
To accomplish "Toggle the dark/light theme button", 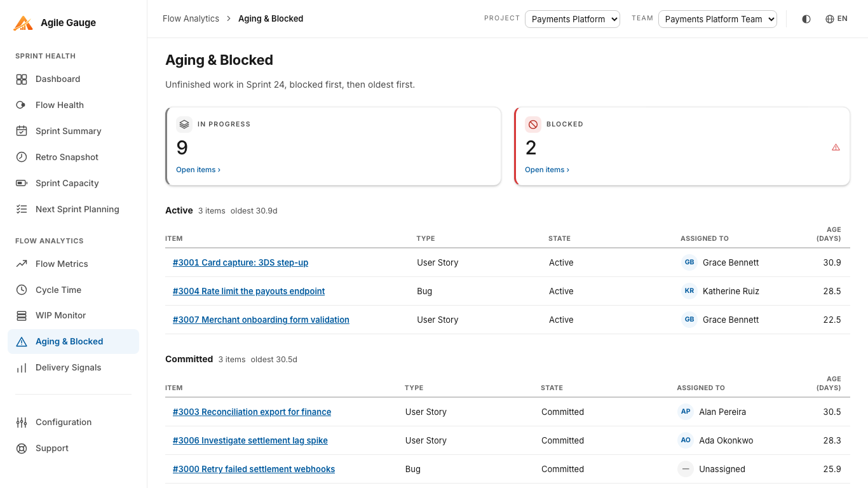I will click(806, 19).
